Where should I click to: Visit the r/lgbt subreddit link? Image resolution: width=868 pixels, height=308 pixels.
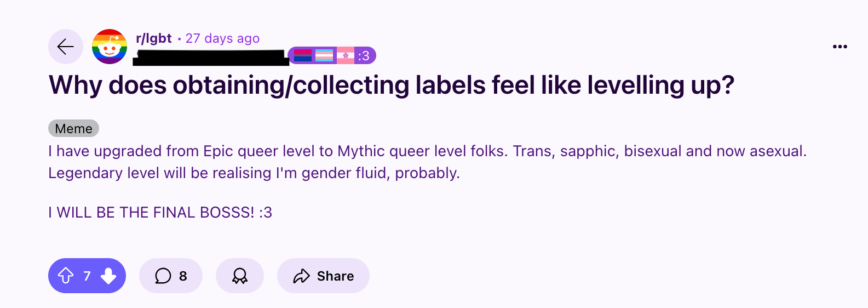point(154,38)
